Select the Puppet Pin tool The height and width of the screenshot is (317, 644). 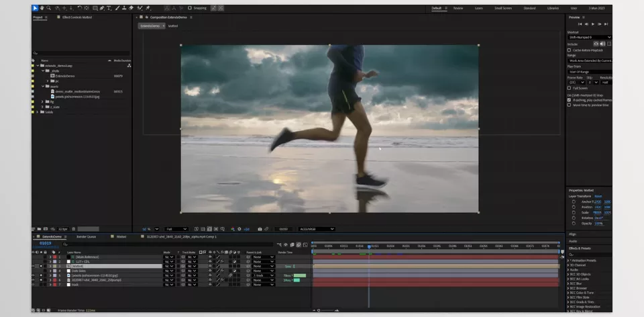point(148,8)
